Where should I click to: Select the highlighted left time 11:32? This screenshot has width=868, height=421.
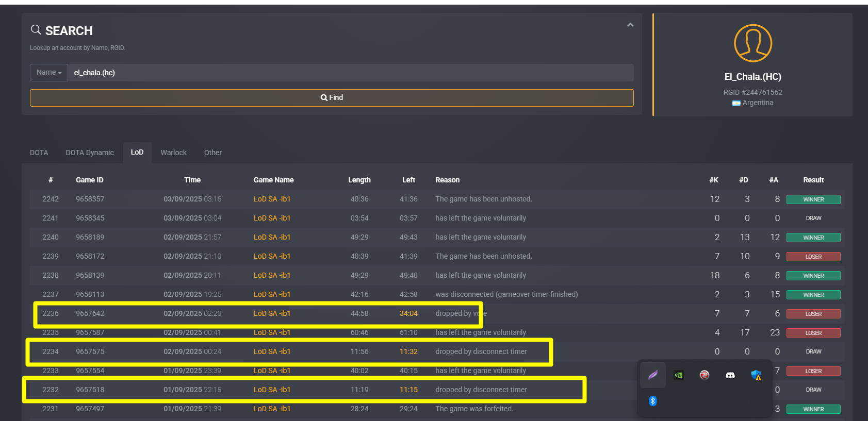(408, 351)
